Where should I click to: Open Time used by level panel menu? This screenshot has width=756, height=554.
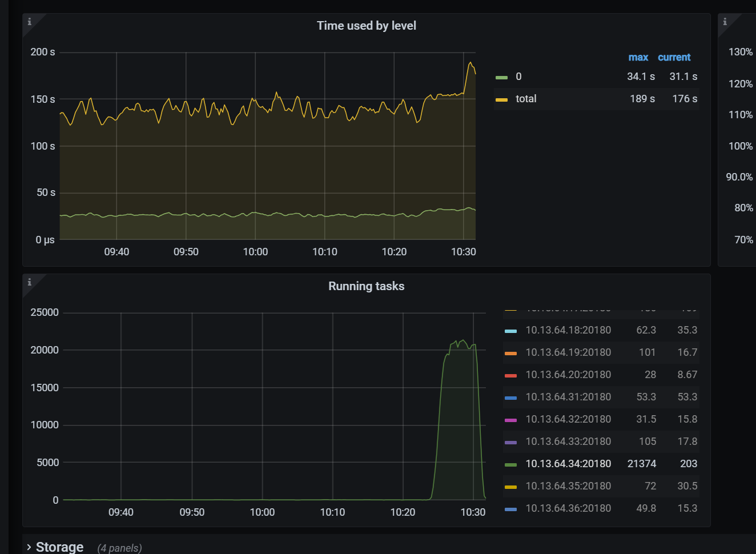coord(366,26)
